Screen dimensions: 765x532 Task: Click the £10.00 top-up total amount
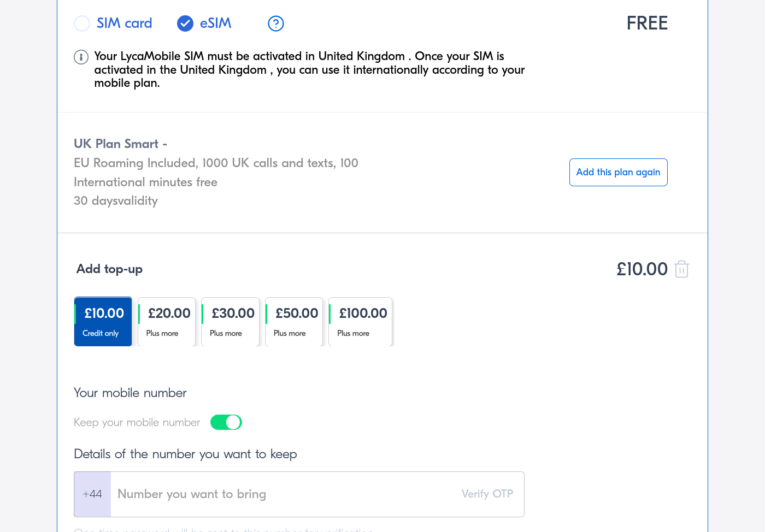click(642, 269)
